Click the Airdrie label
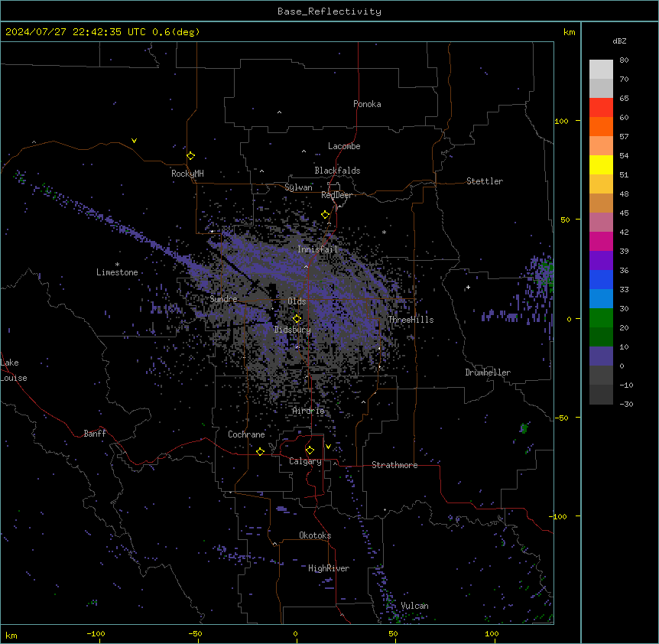659x644 pixels. coord(309,411)
